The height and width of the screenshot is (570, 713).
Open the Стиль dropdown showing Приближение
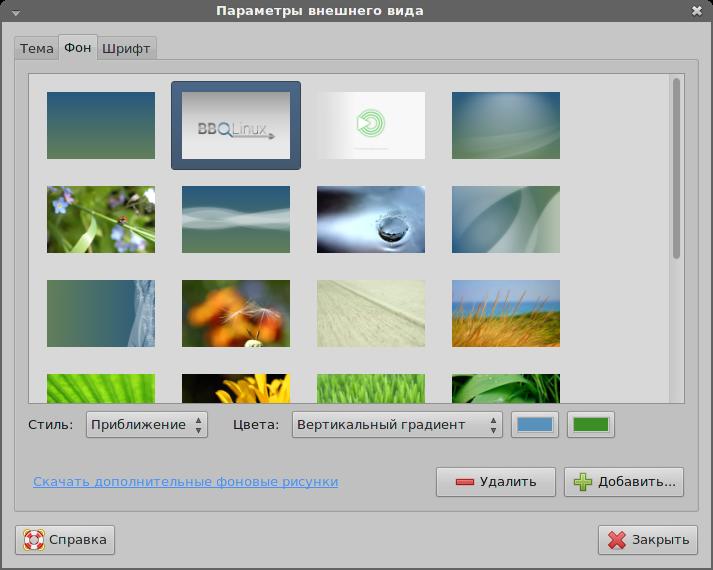[147, 425]
